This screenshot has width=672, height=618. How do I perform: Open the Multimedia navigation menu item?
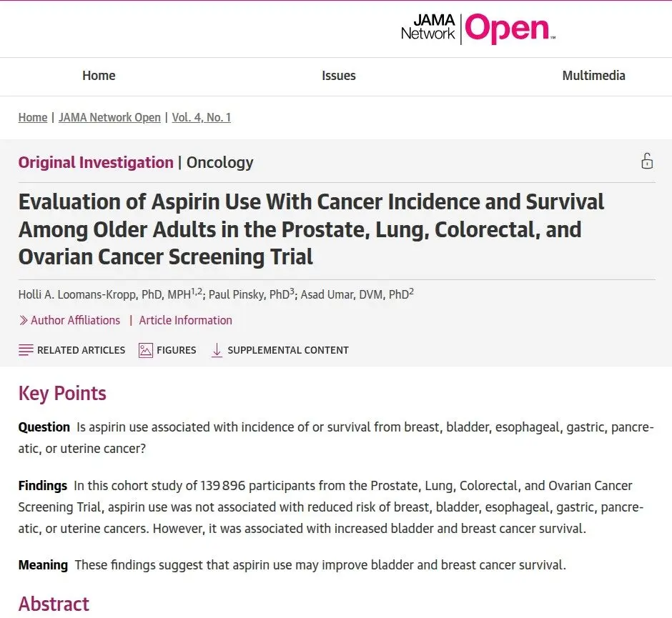pyautogui.click(x=593, y=76)
